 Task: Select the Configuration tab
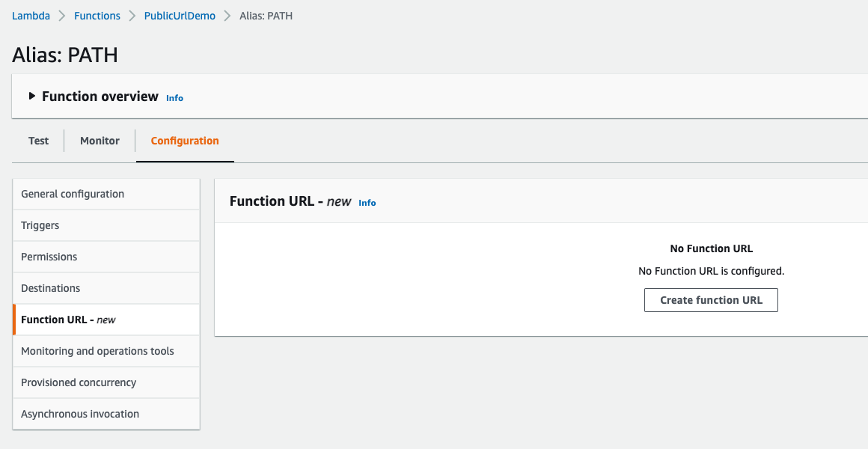(x=185, y=141)
